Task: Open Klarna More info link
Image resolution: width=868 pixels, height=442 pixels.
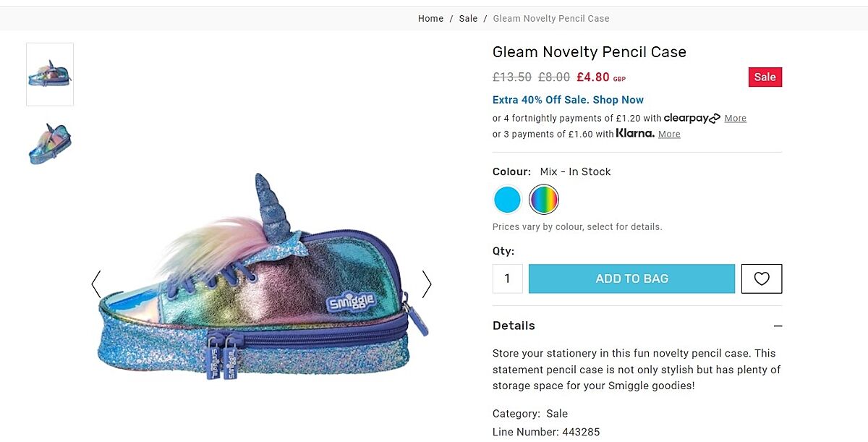Action: (669, 134)
